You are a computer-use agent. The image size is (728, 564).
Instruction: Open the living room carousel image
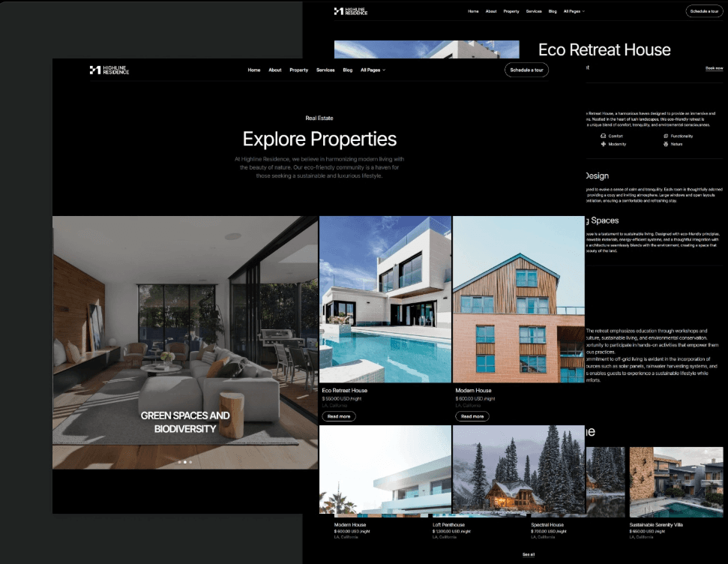[x=185, y=343]
